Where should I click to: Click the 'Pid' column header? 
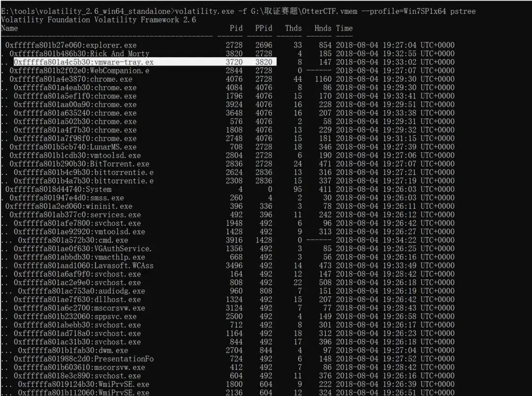pos(236,28)
